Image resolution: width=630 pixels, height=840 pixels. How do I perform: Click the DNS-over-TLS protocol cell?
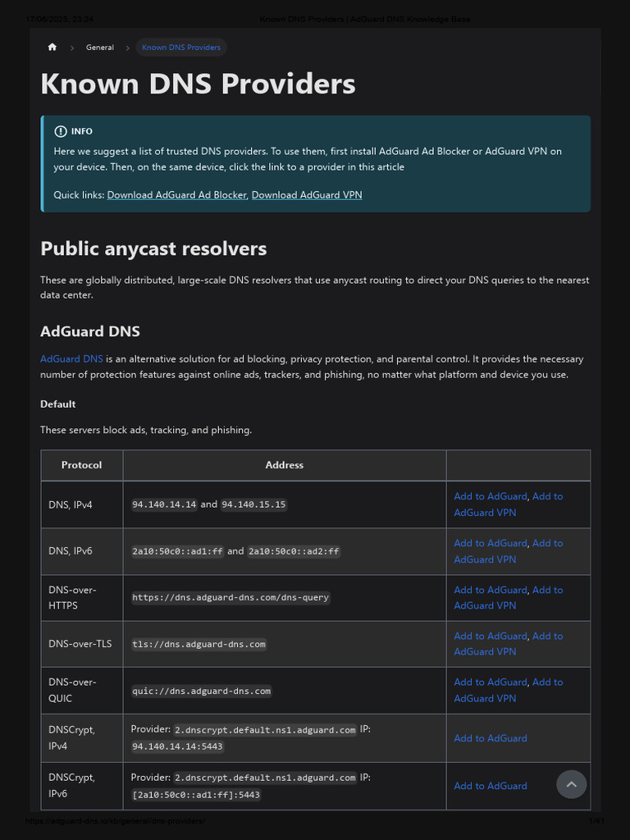80,643
